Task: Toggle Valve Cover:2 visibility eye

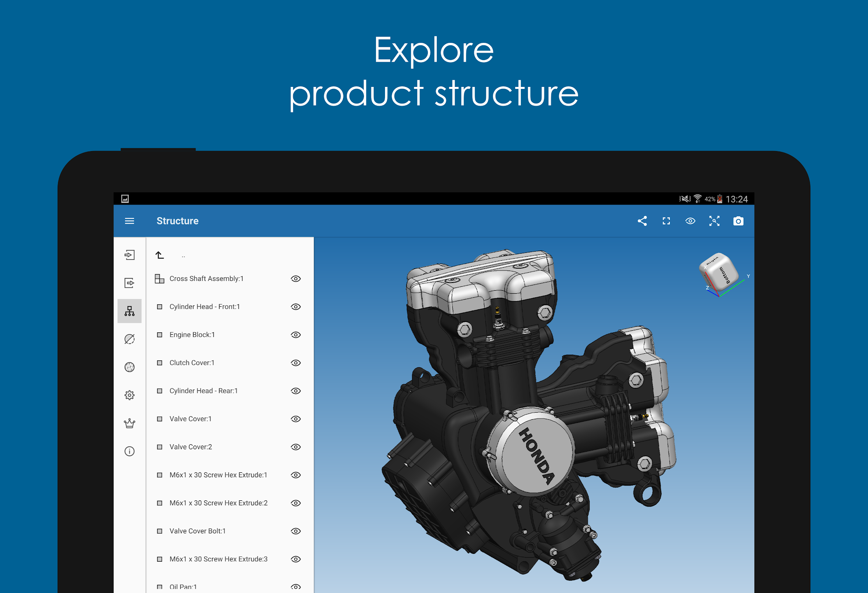Action: click(296, 447)
